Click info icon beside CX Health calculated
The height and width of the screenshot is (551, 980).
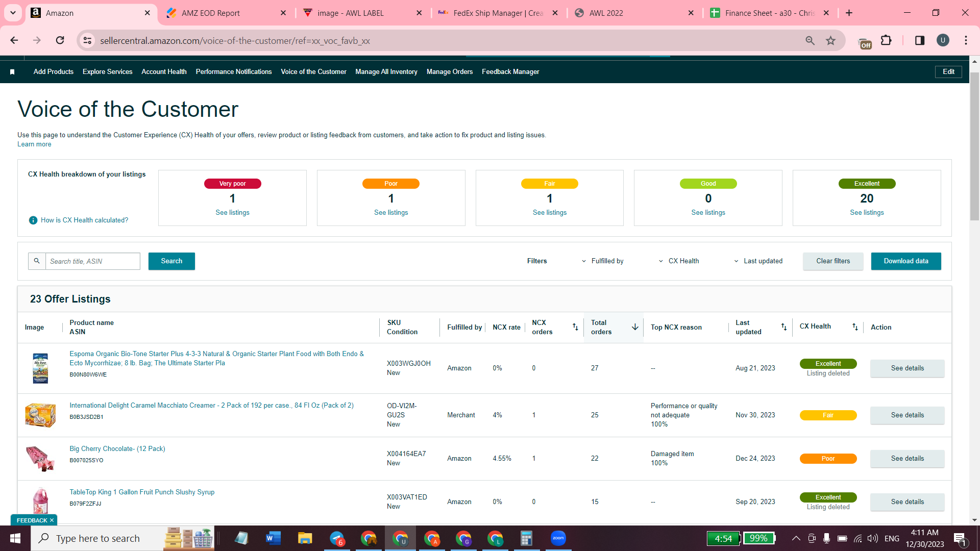tap(33, 220)
